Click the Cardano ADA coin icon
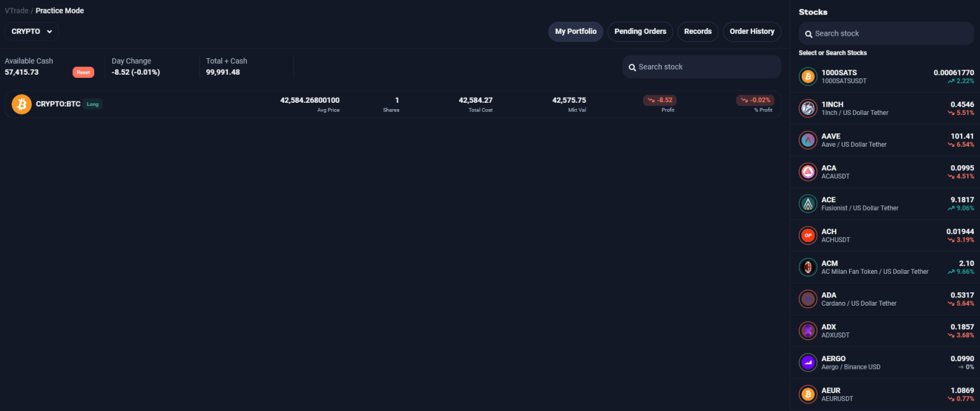This screenshot has width=980, height=411. (x=808, y=299)
